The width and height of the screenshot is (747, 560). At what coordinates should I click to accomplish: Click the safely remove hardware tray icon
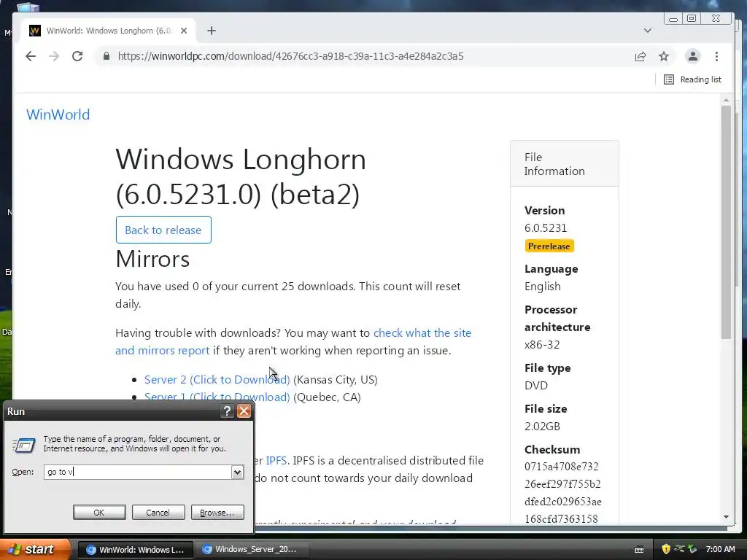point(692,549)
